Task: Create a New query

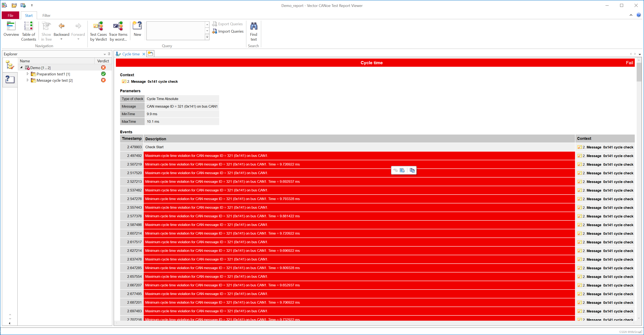Action: pos(137,29)
